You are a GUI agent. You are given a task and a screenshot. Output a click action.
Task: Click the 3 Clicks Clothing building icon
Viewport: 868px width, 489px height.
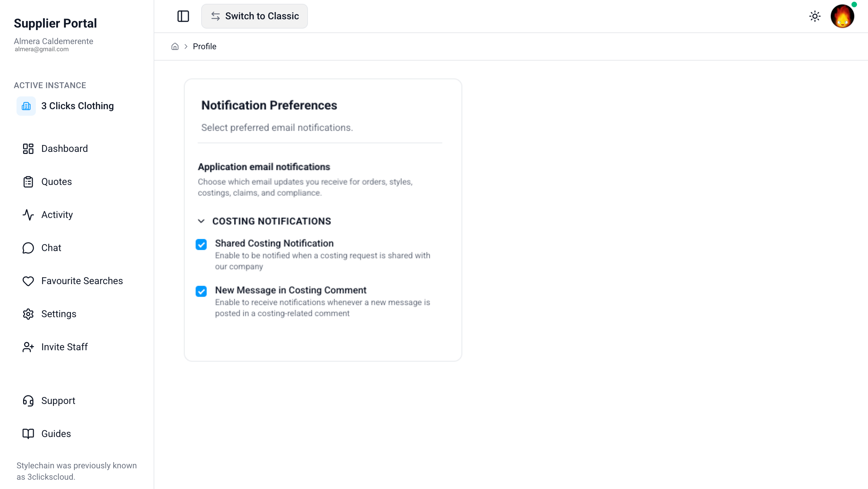[26, 106]
